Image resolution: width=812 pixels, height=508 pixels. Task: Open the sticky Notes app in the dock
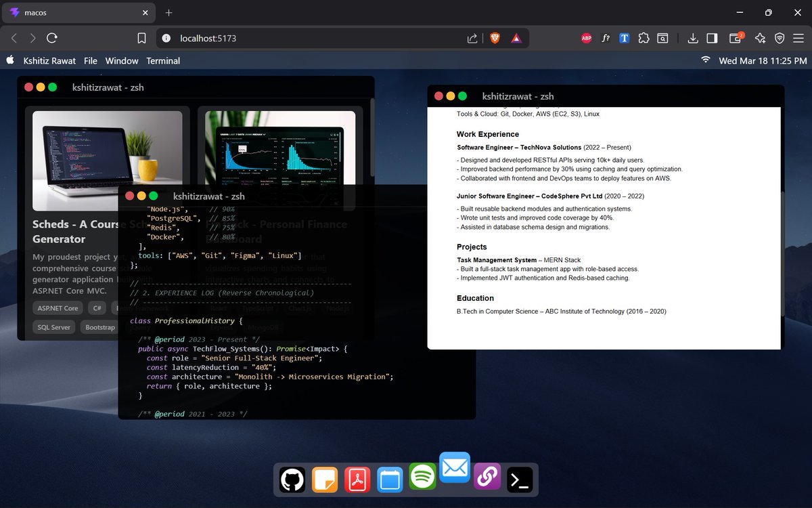(x=325, y=480)
